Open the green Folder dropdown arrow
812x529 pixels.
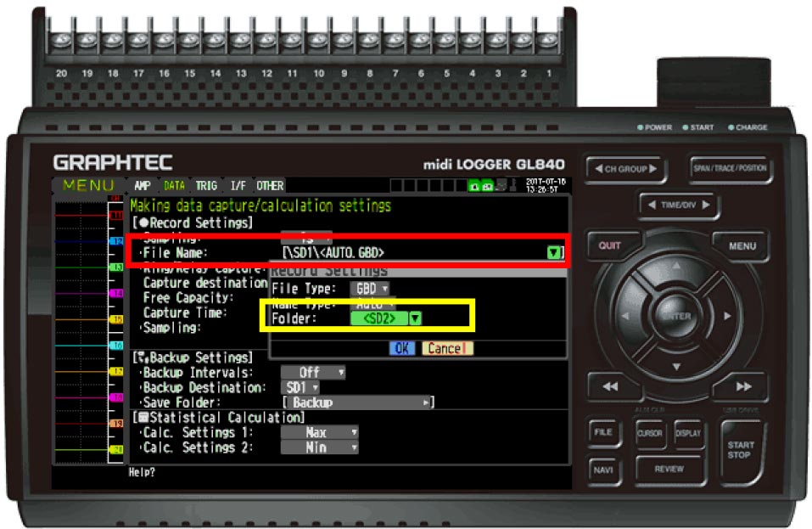(415, 318)
